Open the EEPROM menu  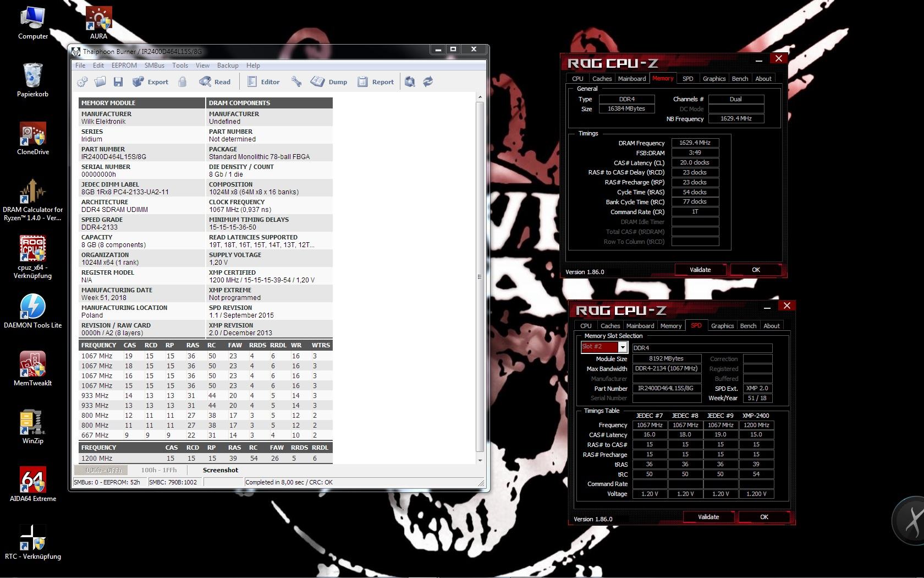tap(124, 65)
